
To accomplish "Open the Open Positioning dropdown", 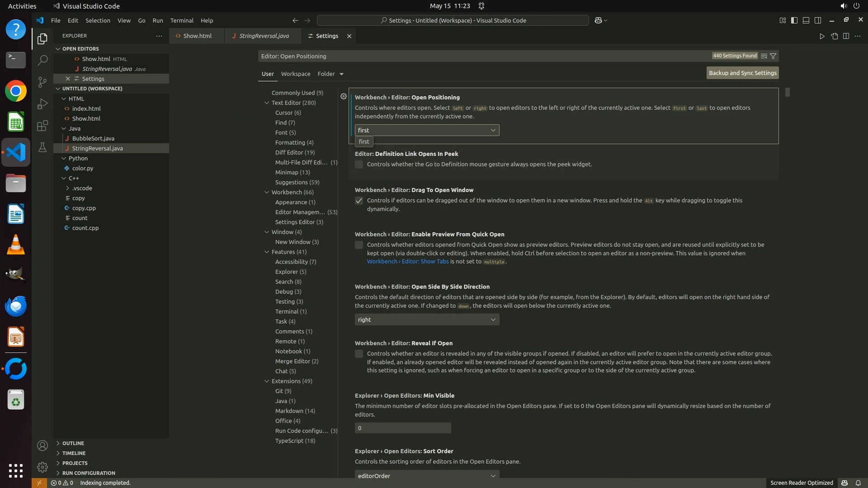I will tap(427, 130).
